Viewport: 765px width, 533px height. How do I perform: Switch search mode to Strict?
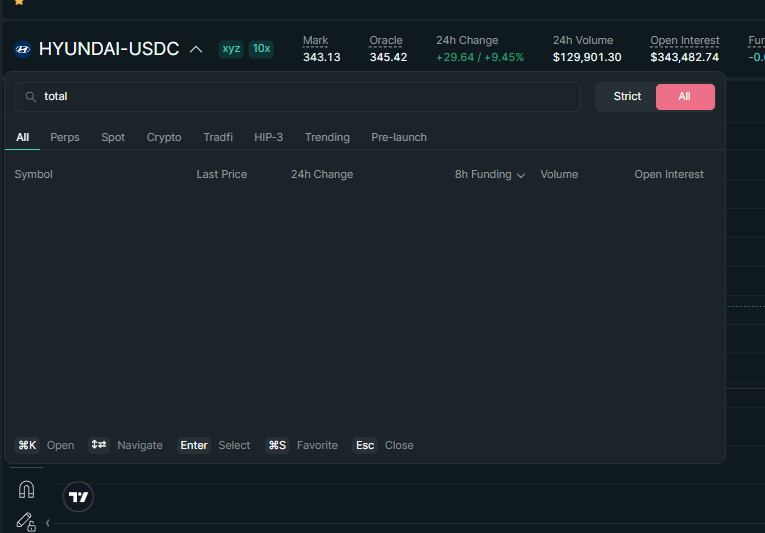[x=627, y=97]
